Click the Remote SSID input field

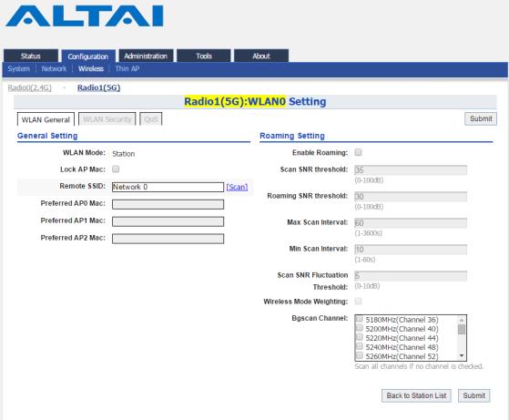coord(168,187)
